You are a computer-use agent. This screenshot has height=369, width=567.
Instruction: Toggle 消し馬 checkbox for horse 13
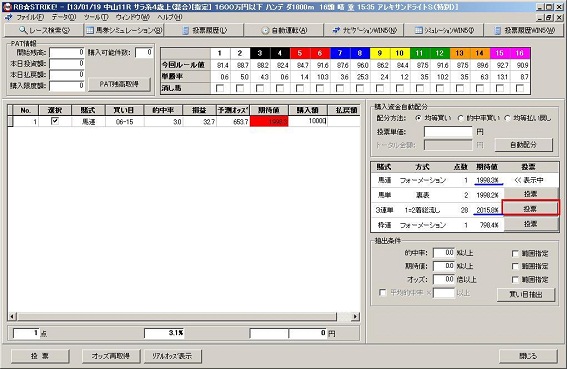(x=460, y=88)
